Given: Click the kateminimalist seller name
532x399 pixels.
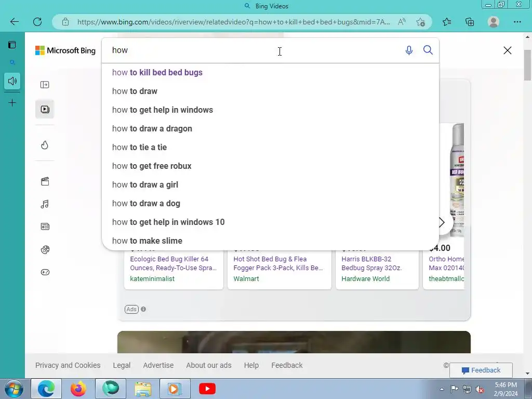Looking at the screenshot, I should pyautogui.click(x=152, y=278).
